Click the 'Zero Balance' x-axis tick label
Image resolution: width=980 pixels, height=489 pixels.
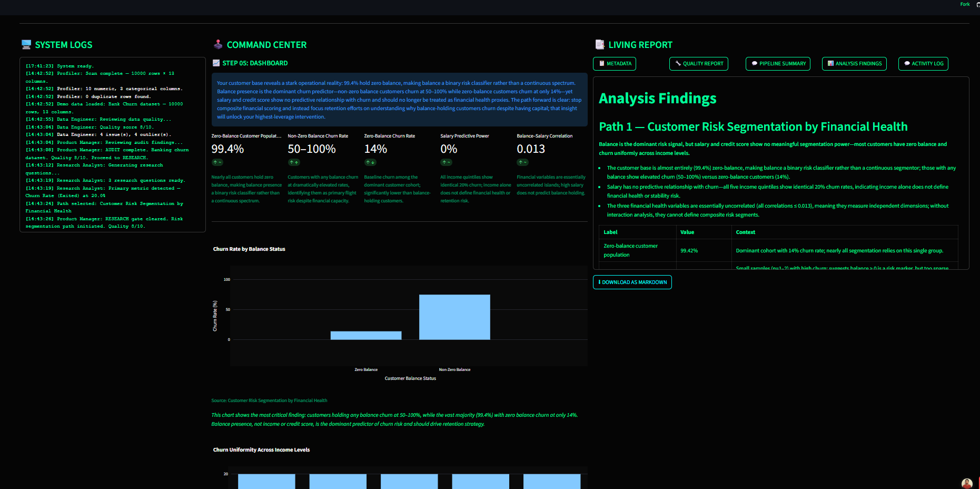click(x=366, y=370)
